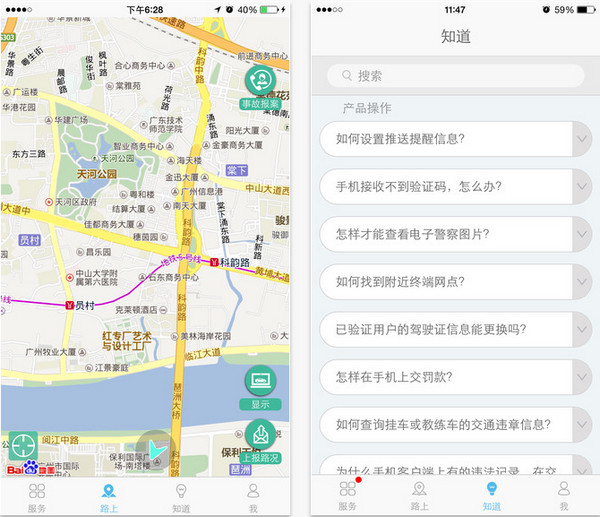Open 路上 tab in map screen
This screenshot has height=517, width=600.
109,498
